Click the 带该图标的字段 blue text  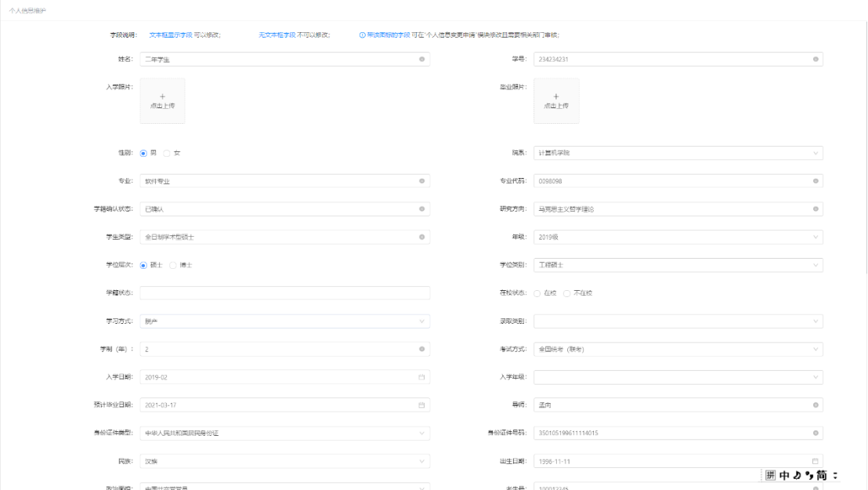tap(388, 35)
